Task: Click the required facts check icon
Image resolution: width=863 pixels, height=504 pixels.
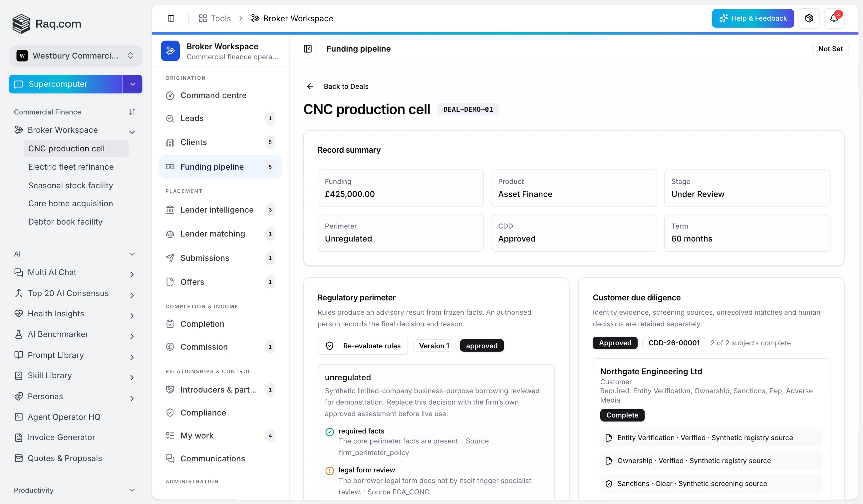Action: (x=329, y=432)
